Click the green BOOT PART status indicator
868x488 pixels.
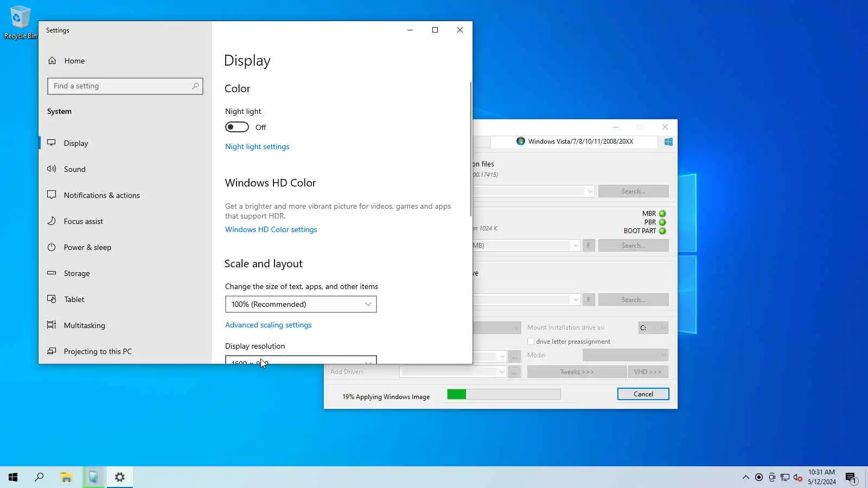coord(662,231)
